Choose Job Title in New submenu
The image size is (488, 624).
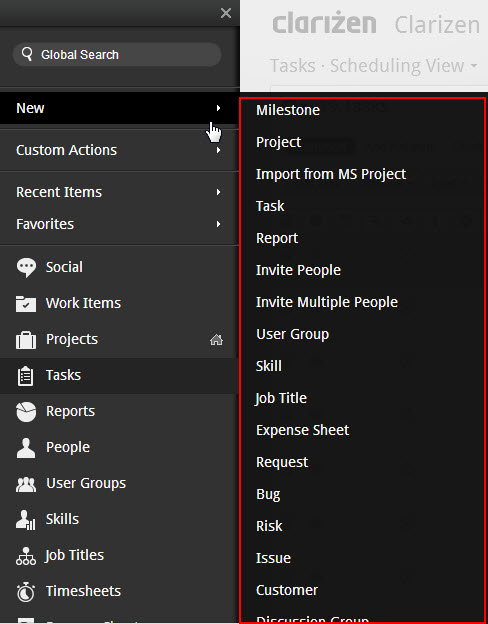point(281,398)
